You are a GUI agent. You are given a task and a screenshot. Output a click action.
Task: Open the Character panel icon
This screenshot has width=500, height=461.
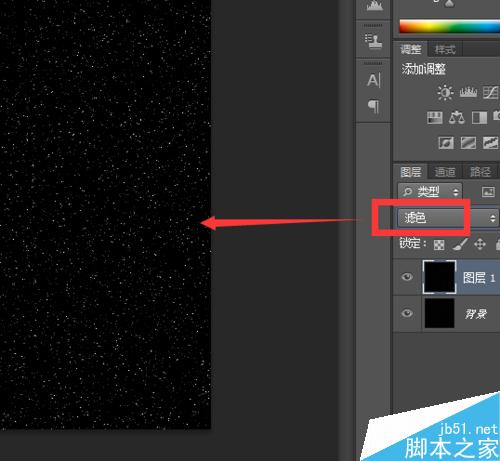(374, 80)
